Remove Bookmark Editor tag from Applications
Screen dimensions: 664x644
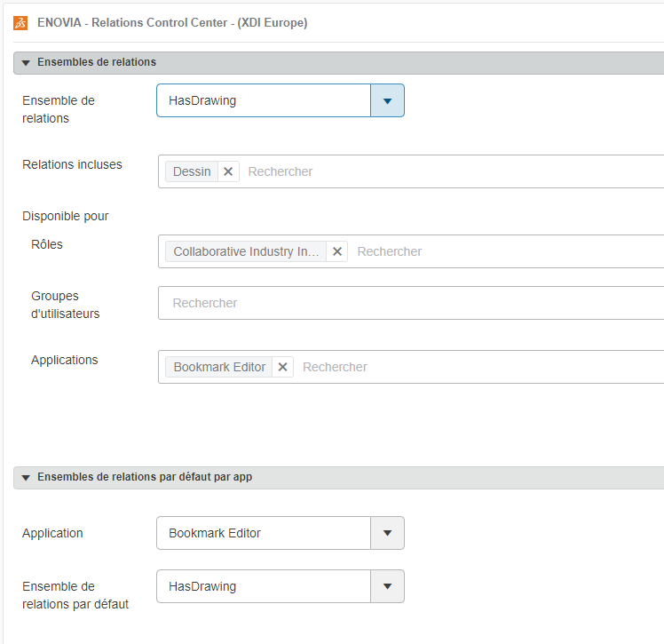282,367
